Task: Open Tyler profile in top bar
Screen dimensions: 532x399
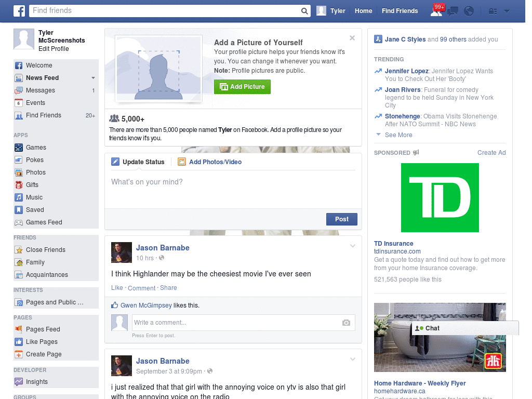Action: (x=331, y=11)
